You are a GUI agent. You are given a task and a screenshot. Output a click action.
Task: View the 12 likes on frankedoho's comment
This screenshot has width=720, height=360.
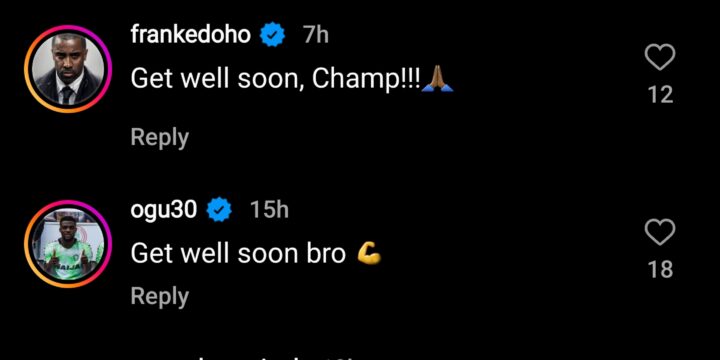pyautogui.click(x=660, y=95)
